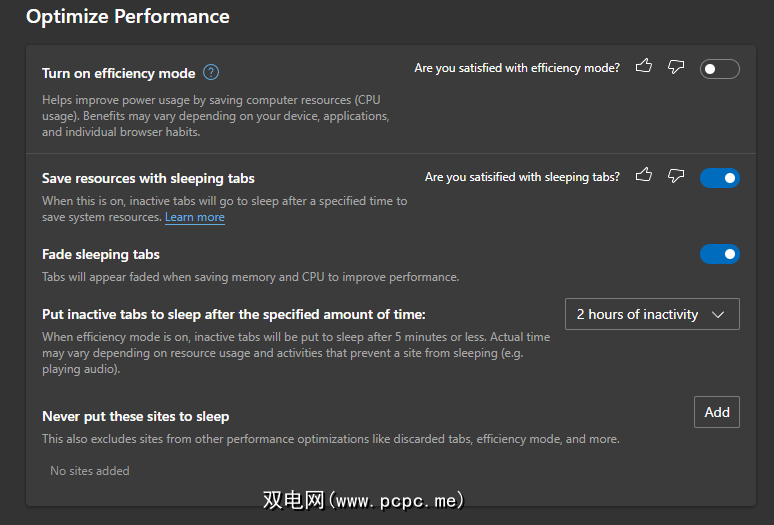Disable the Fade sleeping tabs switch
774x525 pixels.
pyautogui.click(x=719, y=254)
